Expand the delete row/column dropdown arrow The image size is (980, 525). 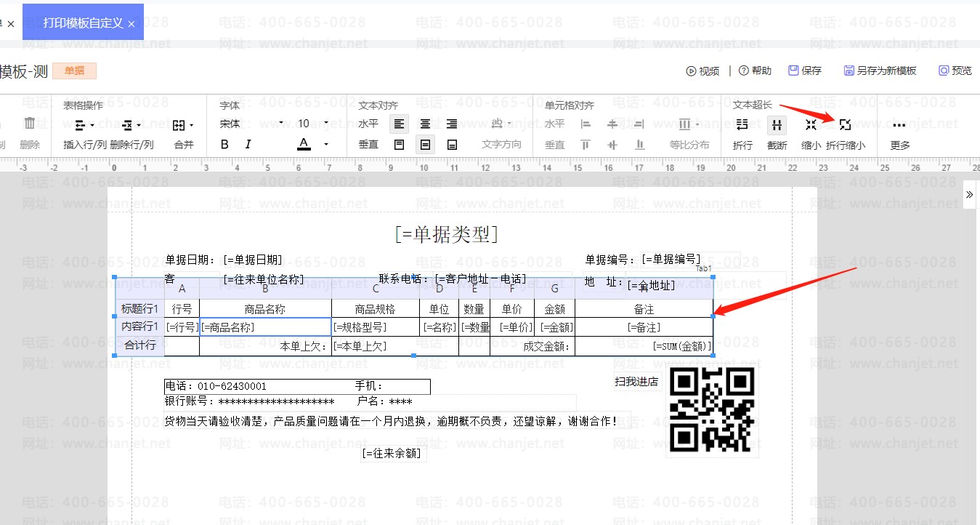pos(139,124)
